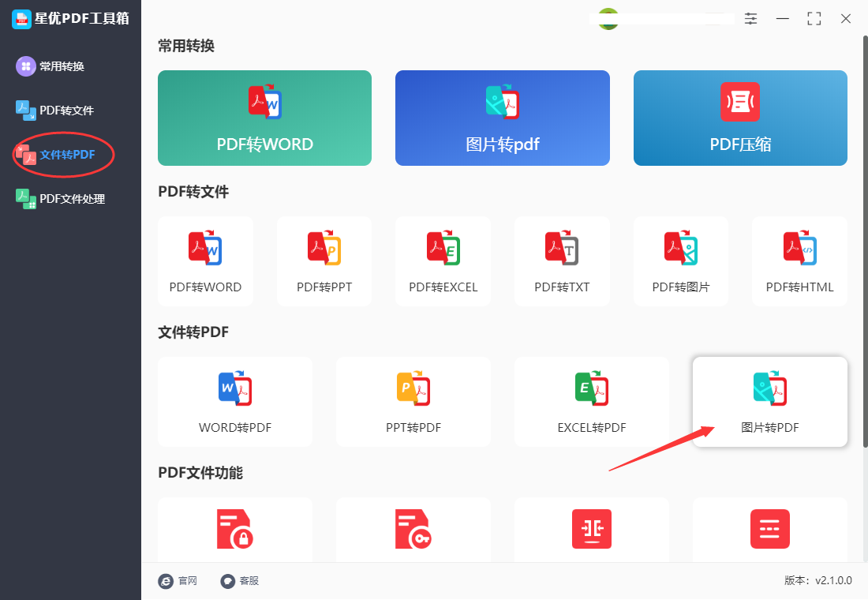Open the settings sliders icon in title bar

pyautogui.click(x=750, y=18)
